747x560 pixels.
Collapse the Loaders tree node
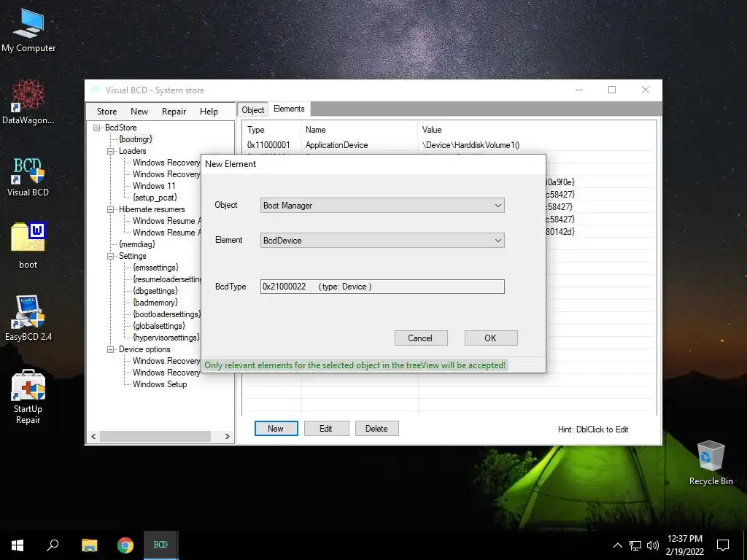click(x=111, y=151)
